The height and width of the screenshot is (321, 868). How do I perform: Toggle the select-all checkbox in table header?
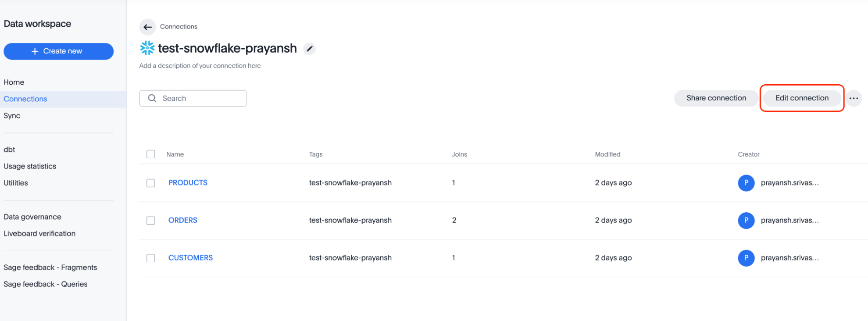[x=151, y=154]
